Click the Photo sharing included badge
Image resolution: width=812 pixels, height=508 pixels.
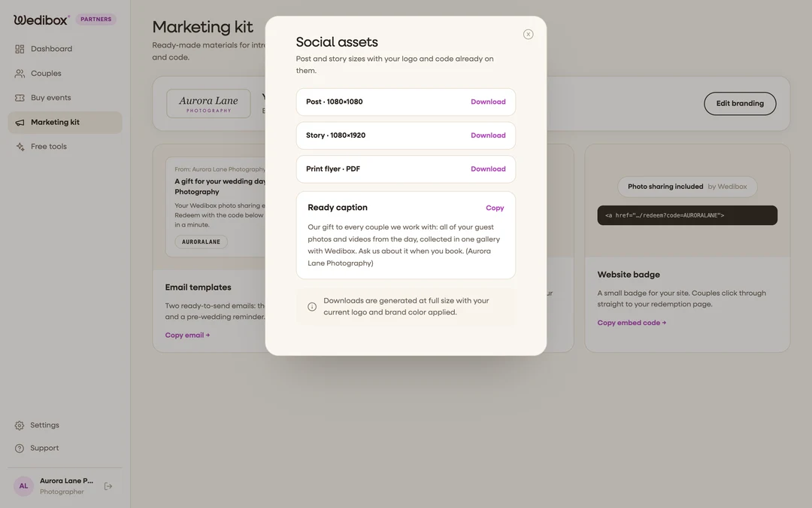pos(686,187)
